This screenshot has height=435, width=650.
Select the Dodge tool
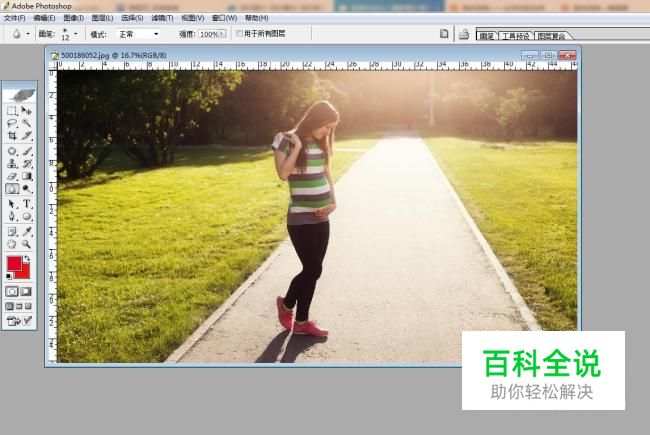pyautogui.click(x=27, y=189)
